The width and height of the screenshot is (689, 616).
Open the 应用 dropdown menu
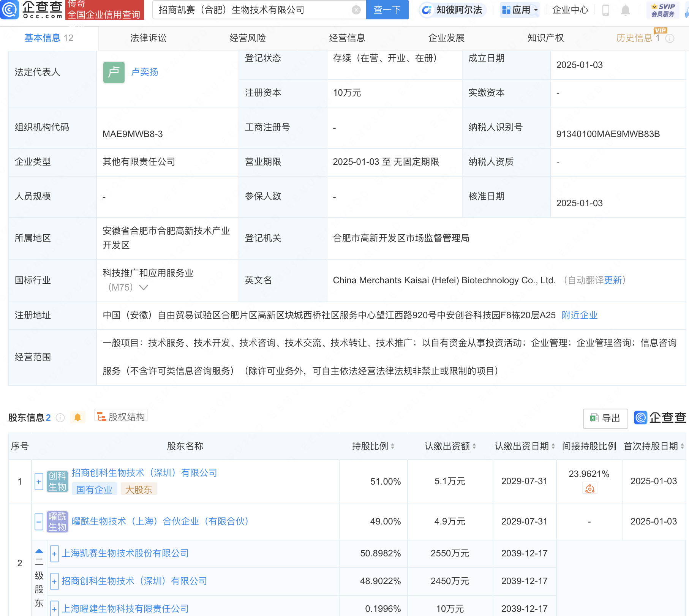point(520,10)
